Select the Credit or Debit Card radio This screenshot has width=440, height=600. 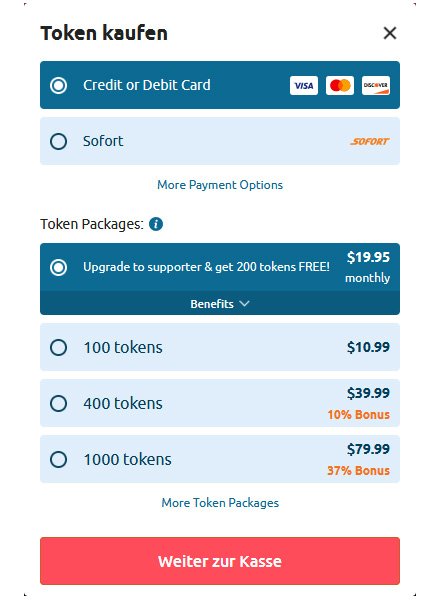click(59, 85)
